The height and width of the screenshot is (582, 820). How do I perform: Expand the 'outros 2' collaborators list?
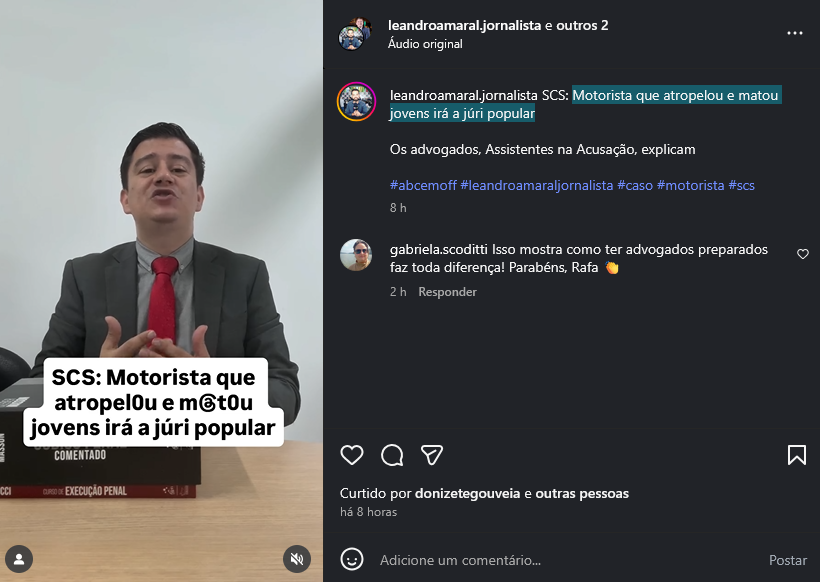click(582, 25)
